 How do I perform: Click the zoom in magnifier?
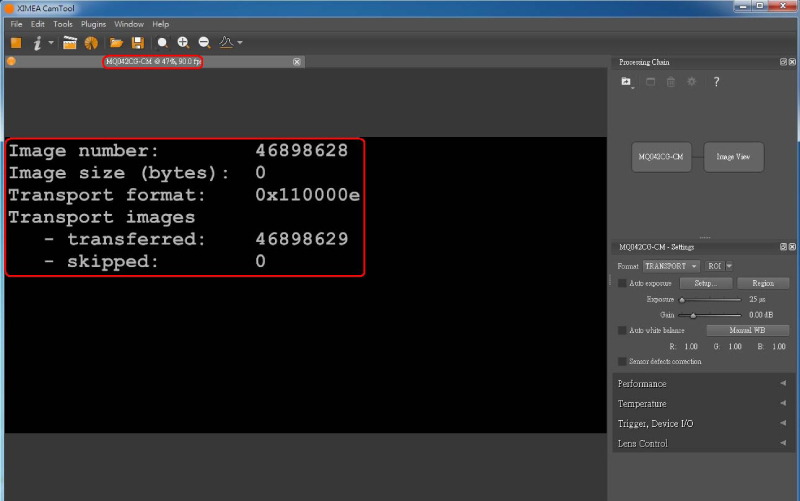[183, 43]
